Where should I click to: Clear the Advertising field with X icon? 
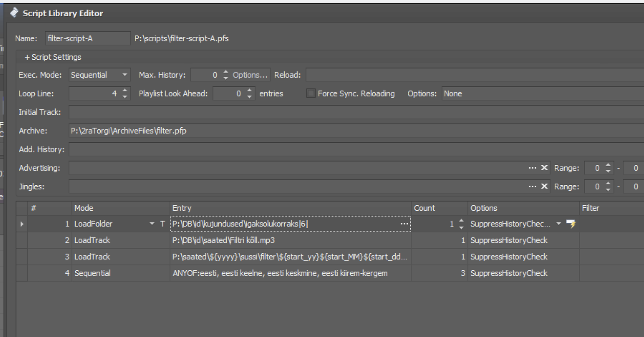tap(544, 168)
